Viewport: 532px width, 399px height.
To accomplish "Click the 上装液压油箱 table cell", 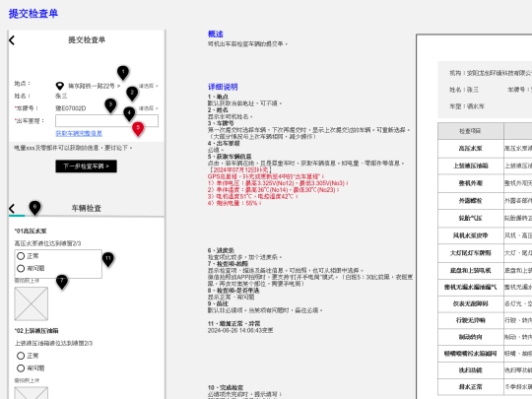I will pyautogui.click(x=471, y=166).
